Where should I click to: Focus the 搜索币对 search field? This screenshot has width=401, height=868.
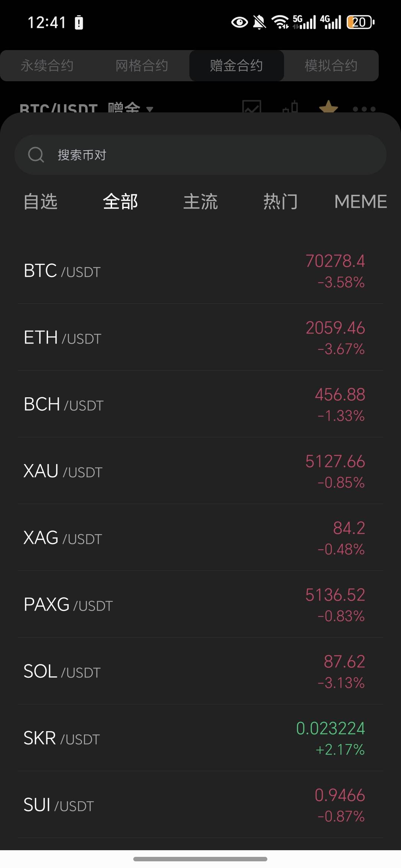[208, 155]
